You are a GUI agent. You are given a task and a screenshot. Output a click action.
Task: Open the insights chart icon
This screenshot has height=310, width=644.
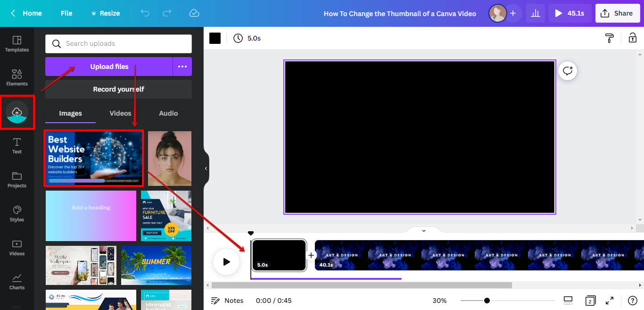tap(536, 13)
